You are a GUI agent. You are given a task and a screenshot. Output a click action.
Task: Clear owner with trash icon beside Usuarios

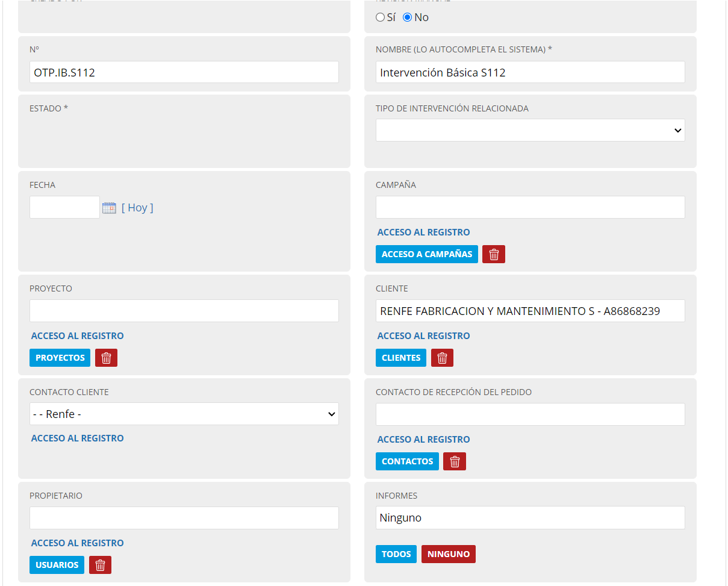pos(100,565)
